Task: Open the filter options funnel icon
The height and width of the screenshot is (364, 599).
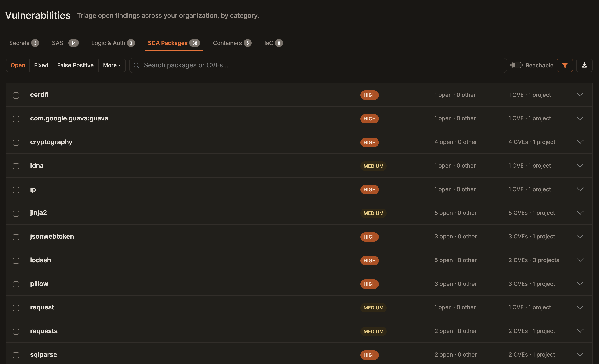Action: 564,65
